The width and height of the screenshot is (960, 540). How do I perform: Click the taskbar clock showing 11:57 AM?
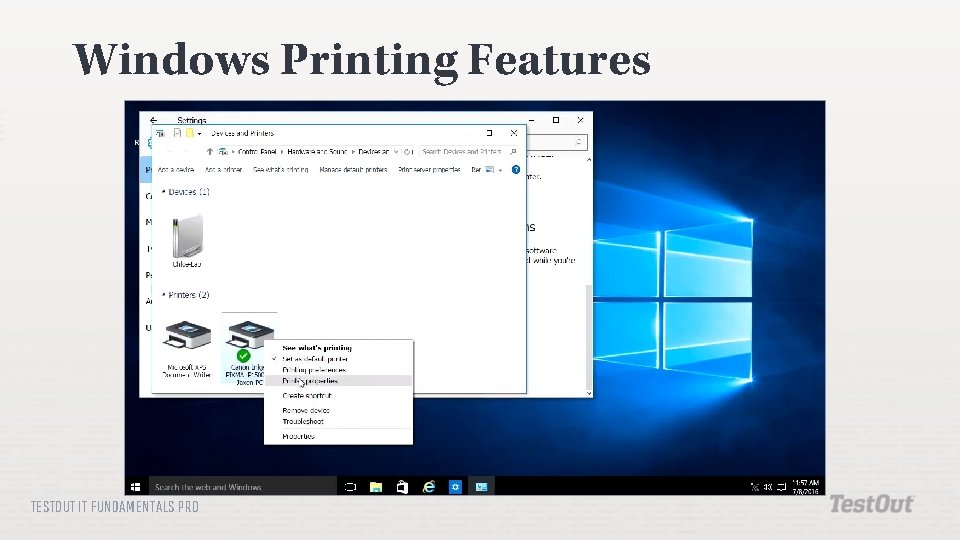click(x=806, y=487)
